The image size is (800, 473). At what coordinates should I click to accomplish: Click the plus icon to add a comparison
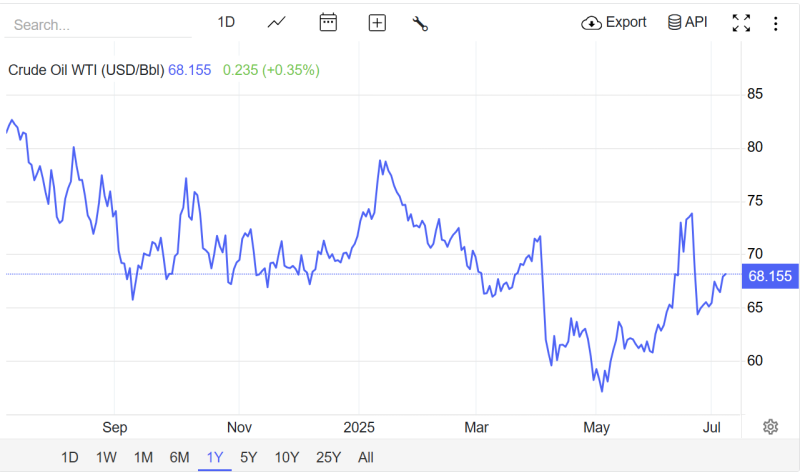click(x=377, y=23)
